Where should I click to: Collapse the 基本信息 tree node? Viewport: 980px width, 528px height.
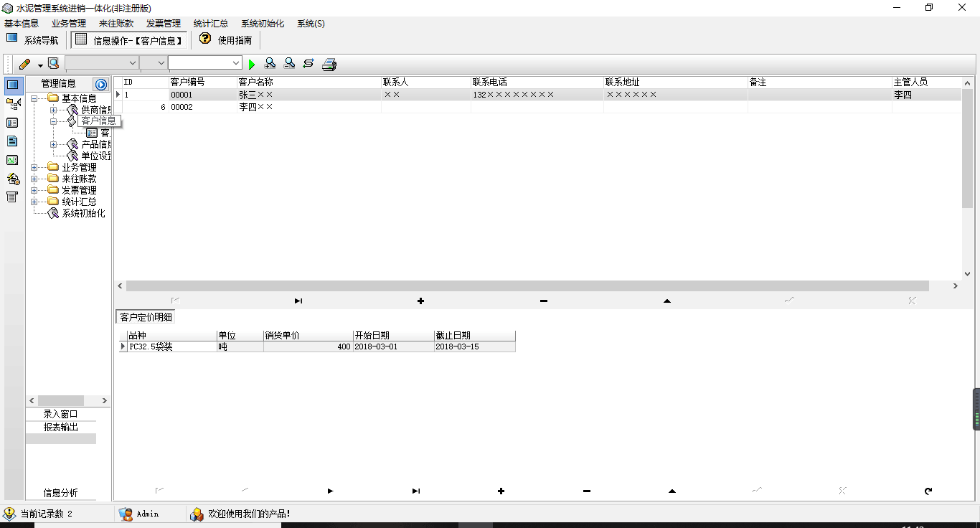tap(34, 98)
